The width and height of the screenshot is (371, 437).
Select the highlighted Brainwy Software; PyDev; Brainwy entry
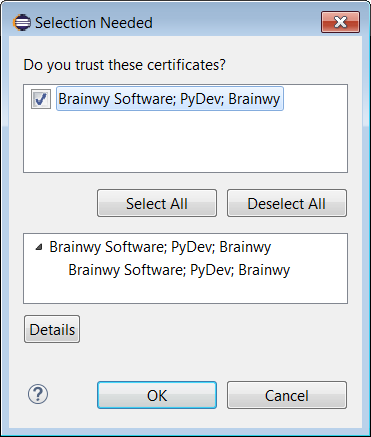(x=170, y=99)
